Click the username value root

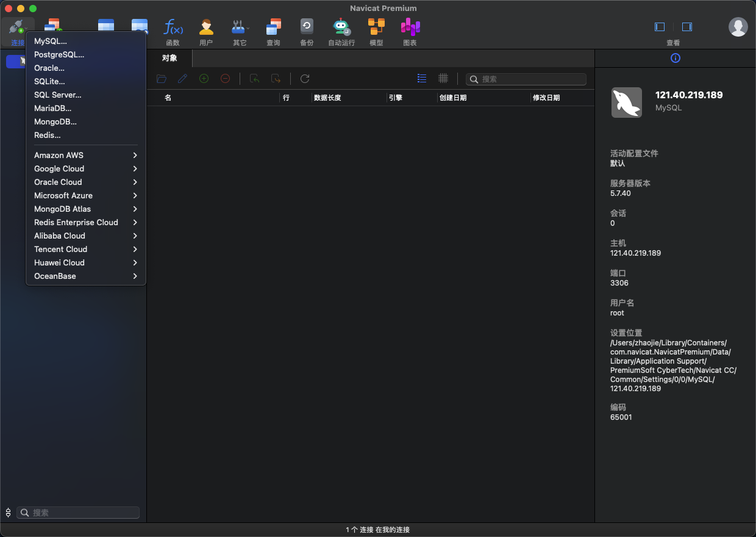click(617, 313)
